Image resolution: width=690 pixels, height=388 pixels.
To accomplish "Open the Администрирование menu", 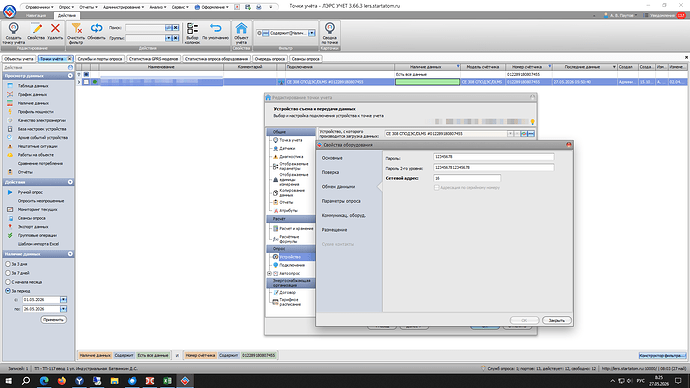I will click(x=123, y=7).
